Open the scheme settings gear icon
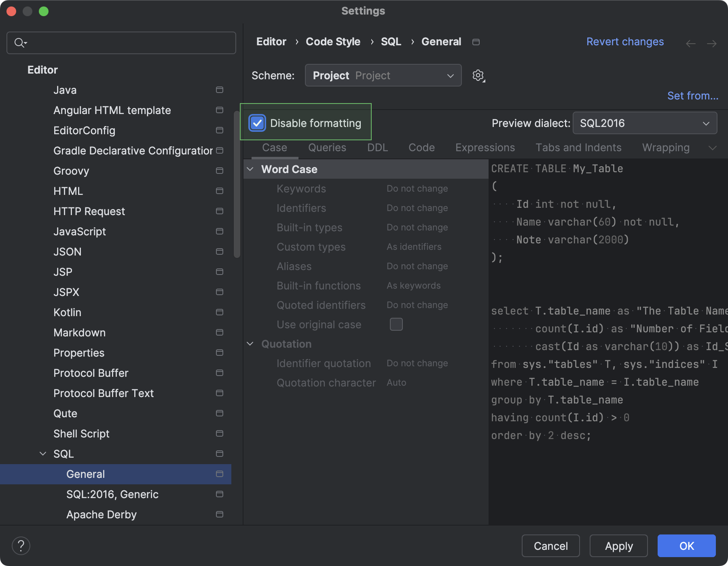 (x=478, y=75)
